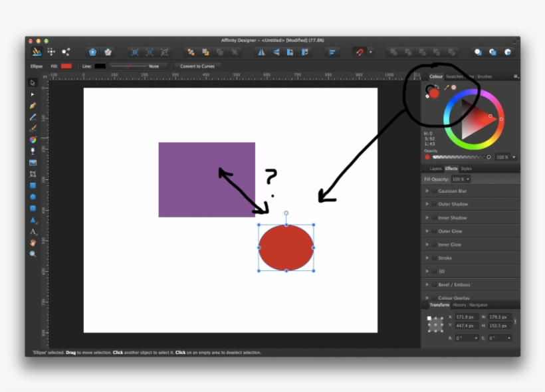This screenshot has width=545, height=392.
Task: Expand the Bevel / Emboss effect settings
Action: 427,284
